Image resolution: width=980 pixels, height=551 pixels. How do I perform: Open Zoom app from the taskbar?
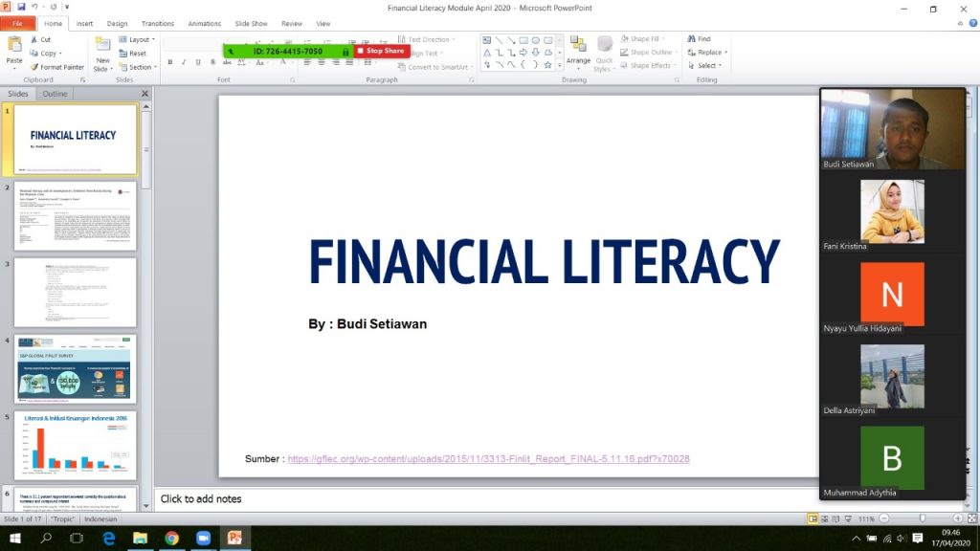pyautogui.click(x=203, y=539)
